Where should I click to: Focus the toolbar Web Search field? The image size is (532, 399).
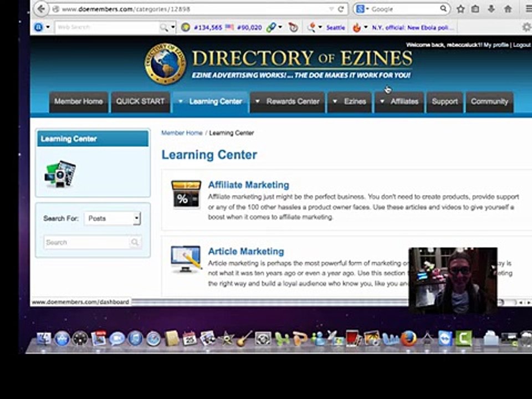(107, 27)
